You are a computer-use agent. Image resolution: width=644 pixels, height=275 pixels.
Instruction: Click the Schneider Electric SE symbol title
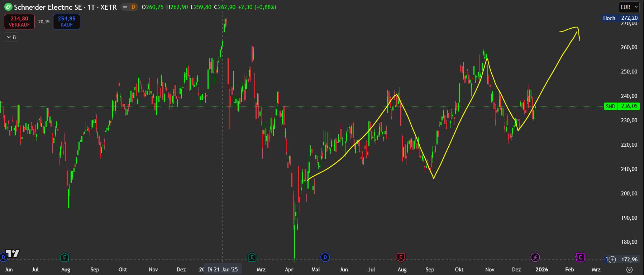(x=65, y=7)
